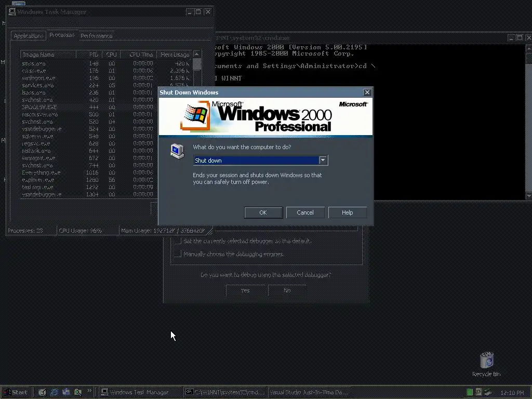Switch to Applications tab in Task Manager
The width and height of the screenshot is (532, 399).
[29, 36]
